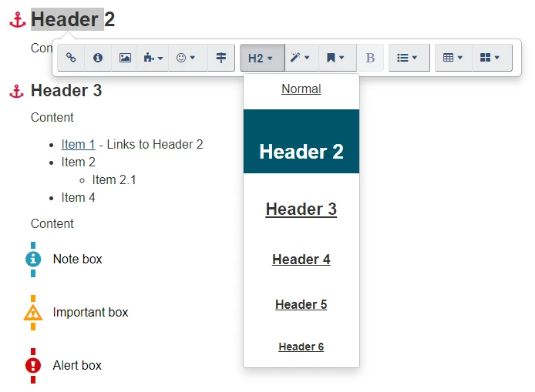
Task: Click the orange warning icon of Important box
Action: pos(33,313)
